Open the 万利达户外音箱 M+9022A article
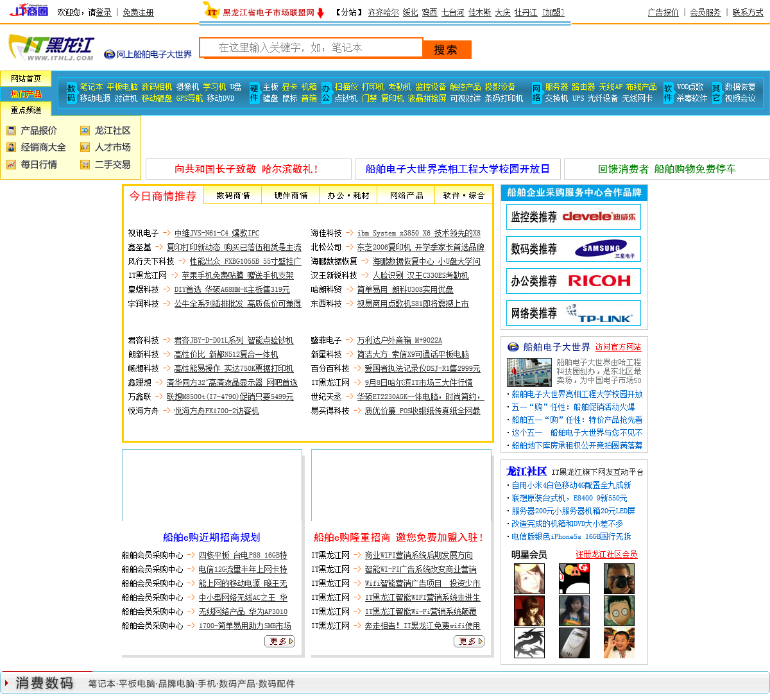Screen dimensions: 770x700 400,340
